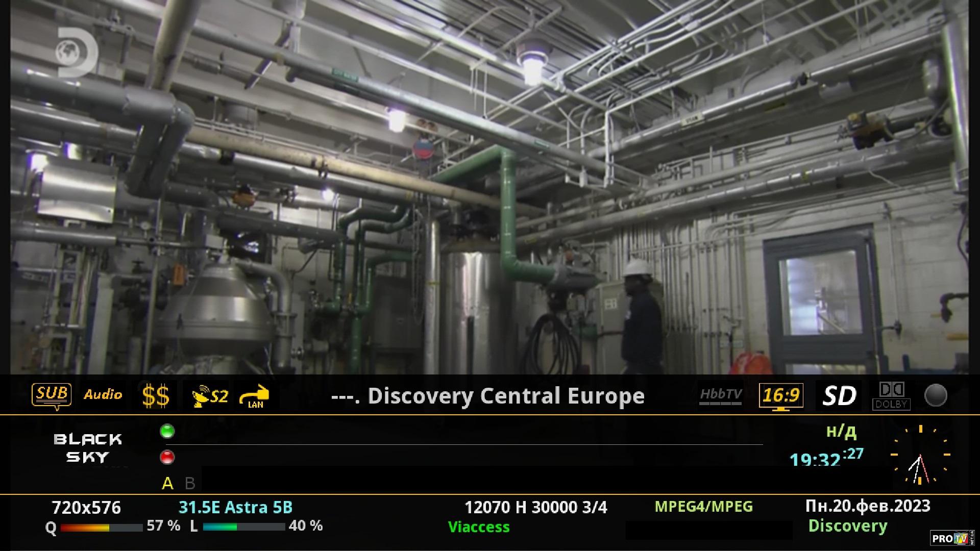The height and width of the screenshot is (551, 980).
Task: Click the signal level L bar
Action: point(244,527)
